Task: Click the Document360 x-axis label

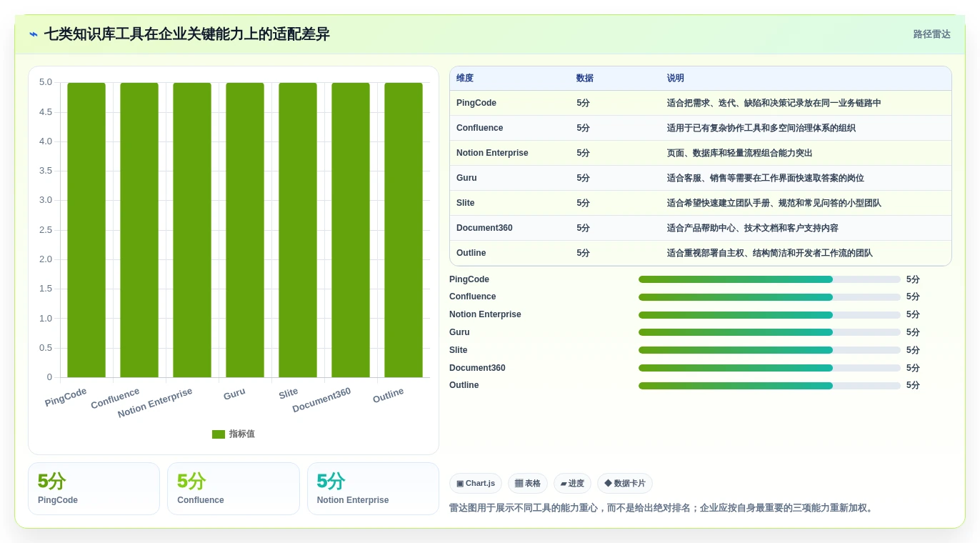Action: 321,400
